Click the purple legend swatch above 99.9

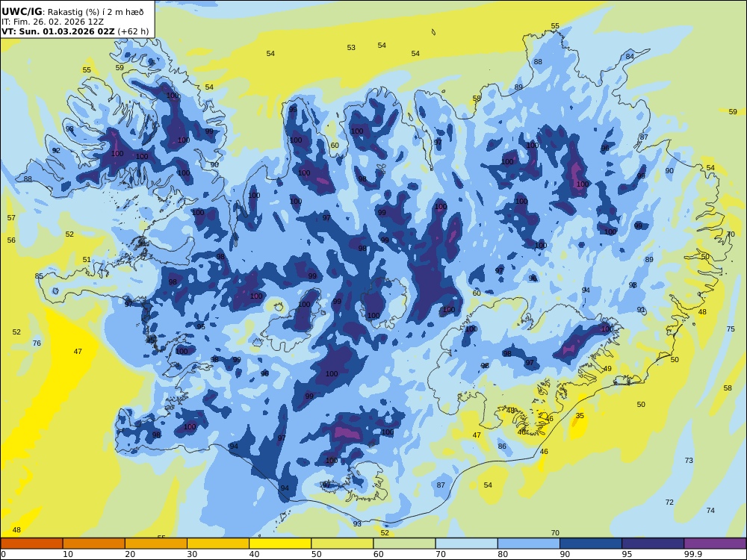pos(715,544)
